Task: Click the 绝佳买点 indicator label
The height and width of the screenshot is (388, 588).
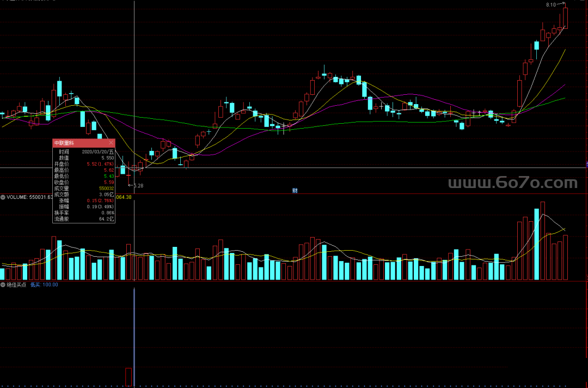Action: tap(16, 284)
